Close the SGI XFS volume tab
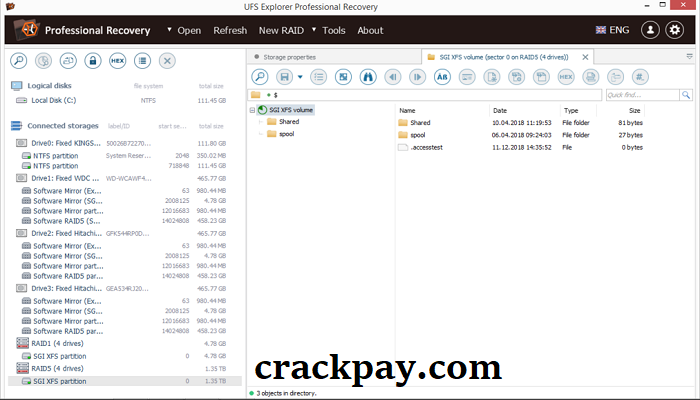The image size is (700, 400). pyautogui.click(x=585, y=57)
